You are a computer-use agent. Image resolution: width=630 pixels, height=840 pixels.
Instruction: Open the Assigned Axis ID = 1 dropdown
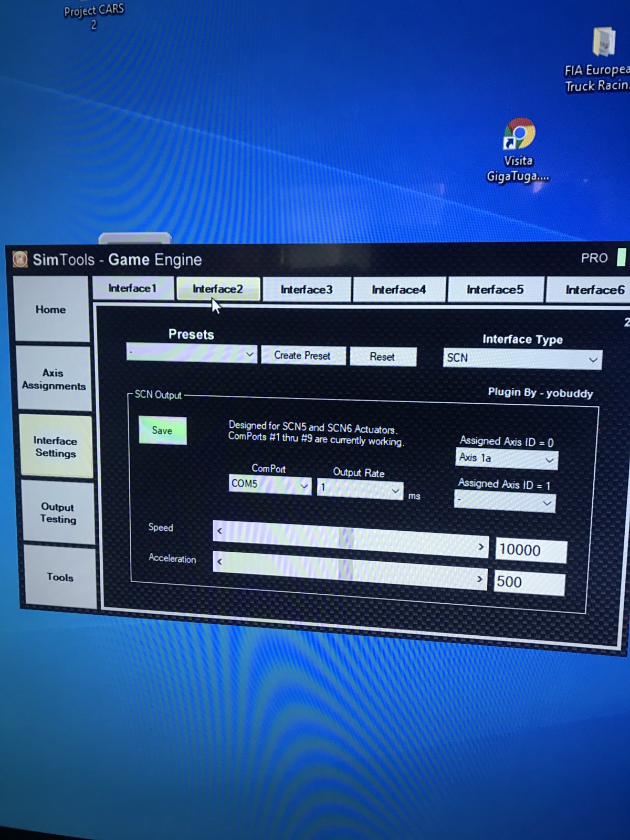pos(505,502)
